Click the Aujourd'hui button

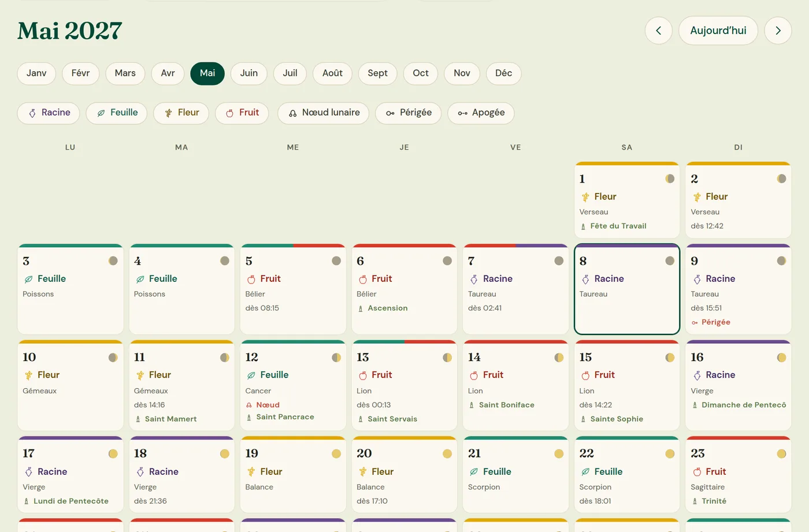click(718, 31)
